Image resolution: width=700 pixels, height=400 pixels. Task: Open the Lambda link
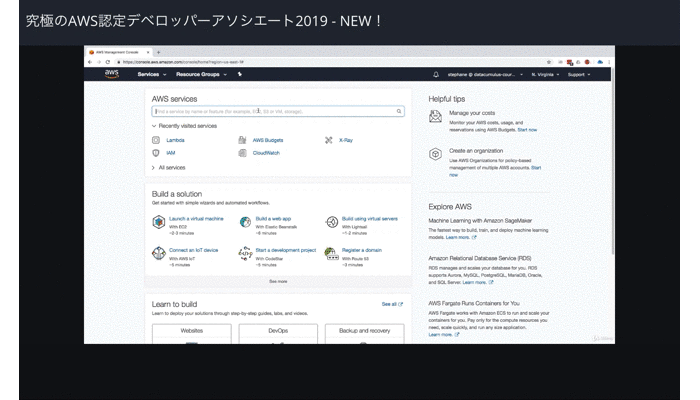coord(175,140)
